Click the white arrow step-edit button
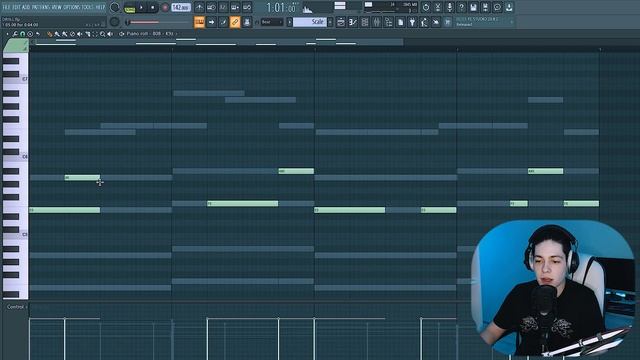Screen dimensions: 640x360 point(211,22)
